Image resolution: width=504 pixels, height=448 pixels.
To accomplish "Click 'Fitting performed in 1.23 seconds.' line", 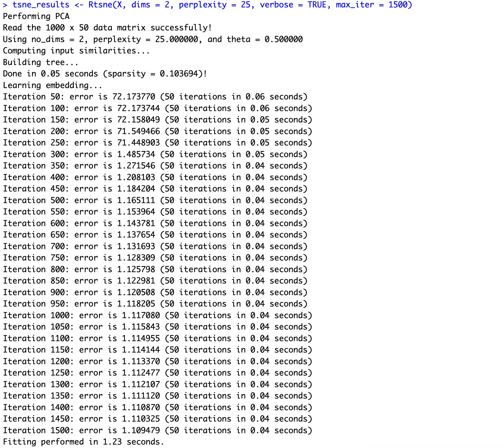I will (84, 442).
